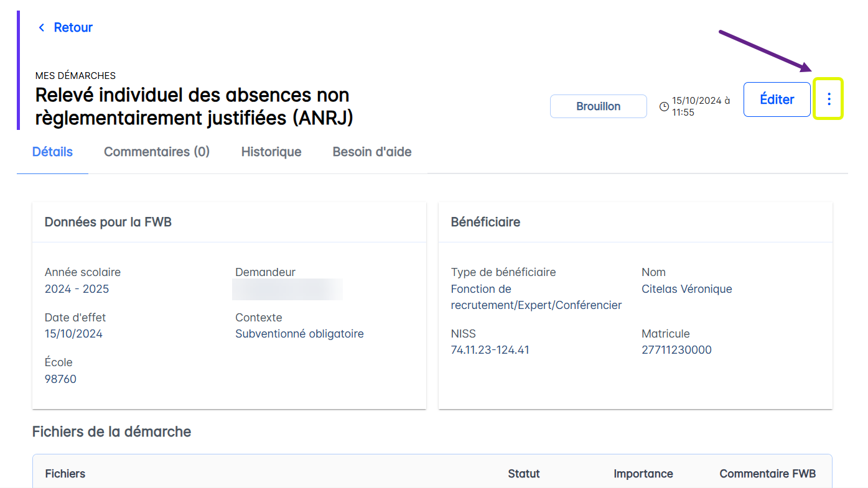Click the back chevron arrow icon
Image resolution: width=868 pixels, height=488 pixels.
coord(42,27)
